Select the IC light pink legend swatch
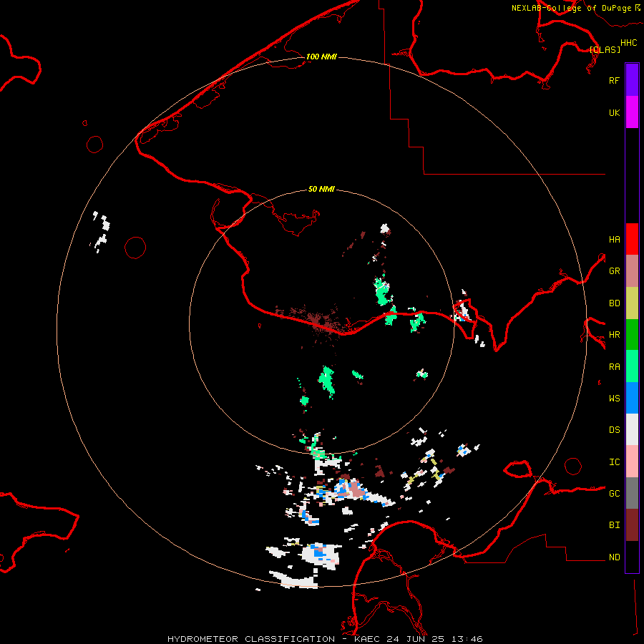The height and width of the screenshot is (644, 644). click(632, 462)
